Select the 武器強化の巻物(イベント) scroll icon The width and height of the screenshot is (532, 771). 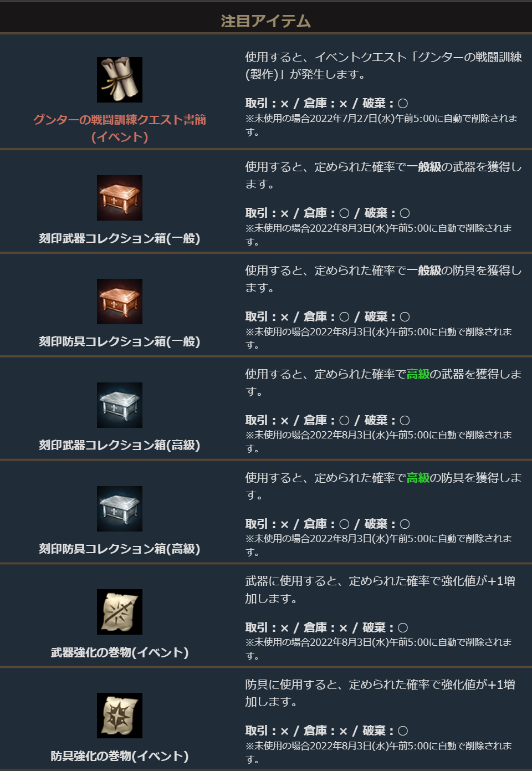120,612
